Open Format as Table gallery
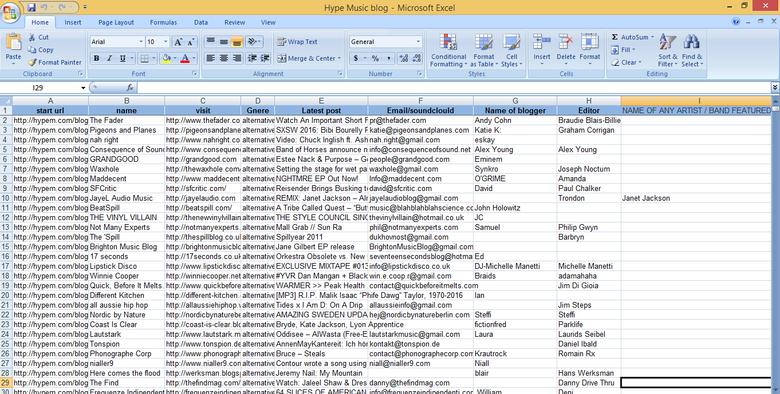Image resolution: width=780 pixels, height=394 pixels. (484, 51)
